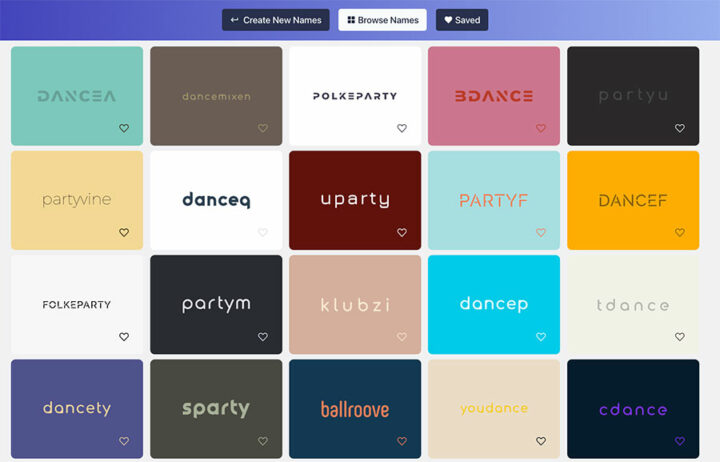Viewport: 720px width, 462px height.
Task: Favorite the partym card with heart icon
Action: 263,337
